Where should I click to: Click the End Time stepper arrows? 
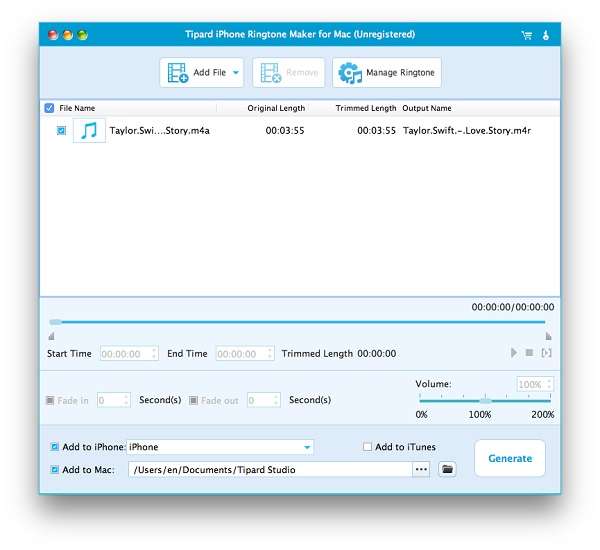point(270,353)
